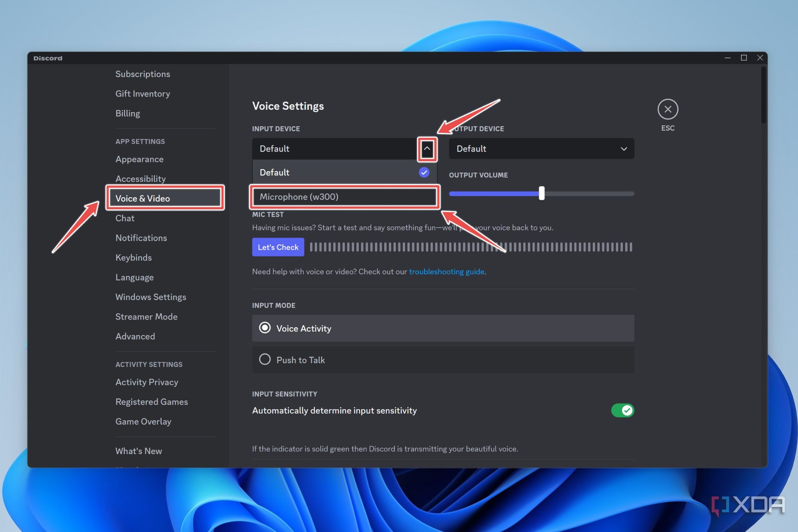Open the troubleshooting guide link

point(446,271)
